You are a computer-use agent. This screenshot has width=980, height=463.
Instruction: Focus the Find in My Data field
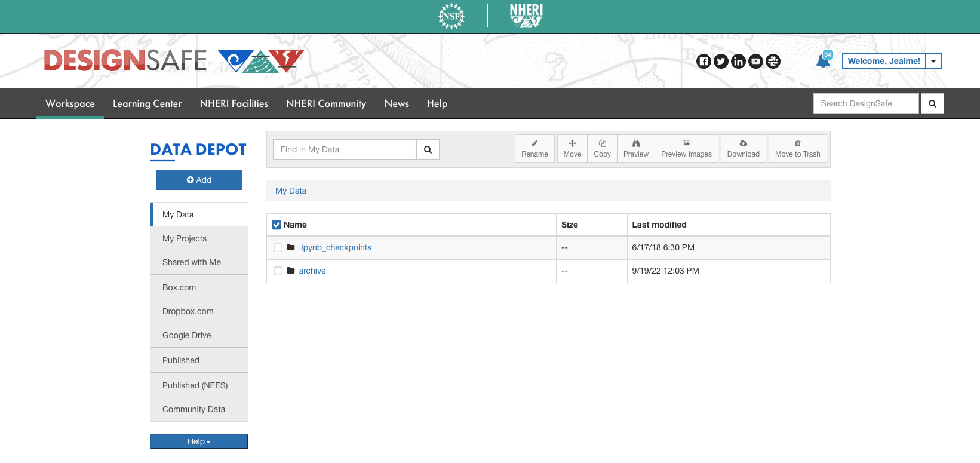coord(345,149)
